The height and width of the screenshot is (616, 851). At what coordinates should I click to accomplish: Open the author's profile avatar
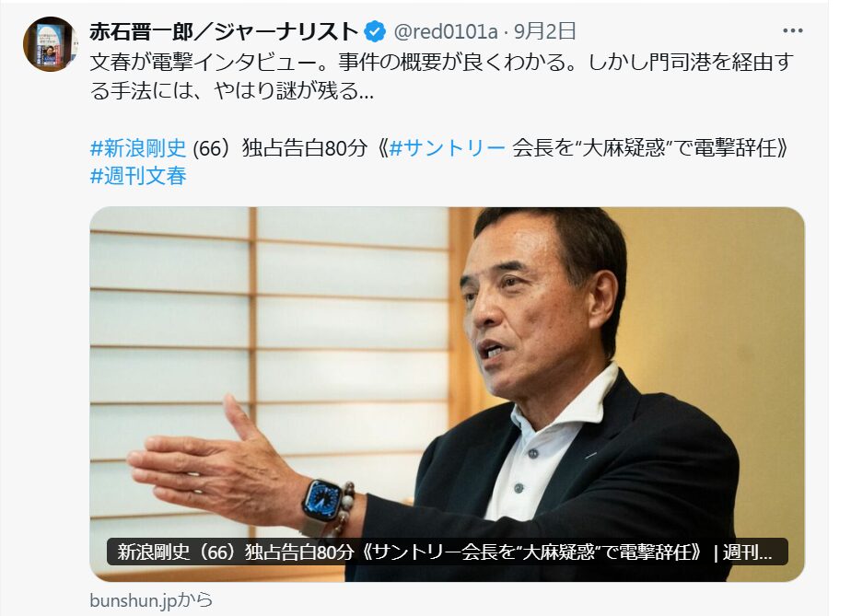click(x=50, y=44)
